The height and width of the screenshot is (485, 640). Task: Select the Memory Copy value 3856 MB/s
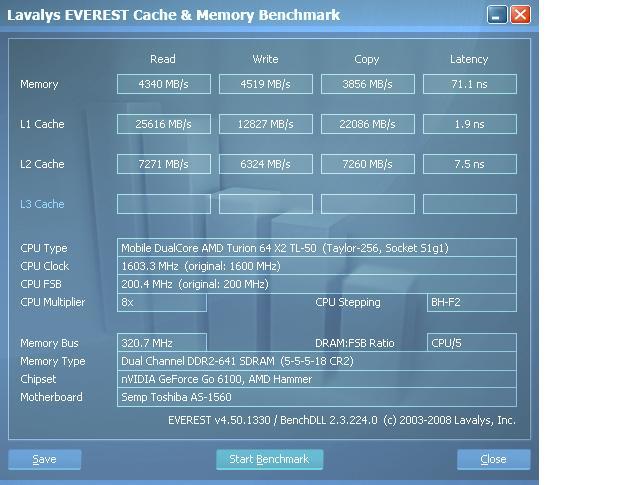tap(368, 84)
